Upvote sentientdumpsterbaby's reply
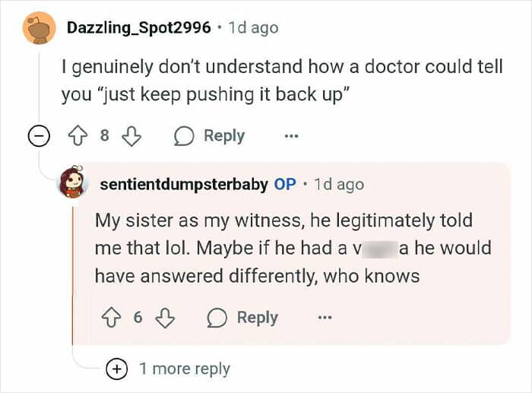 [x=112, y=317]
